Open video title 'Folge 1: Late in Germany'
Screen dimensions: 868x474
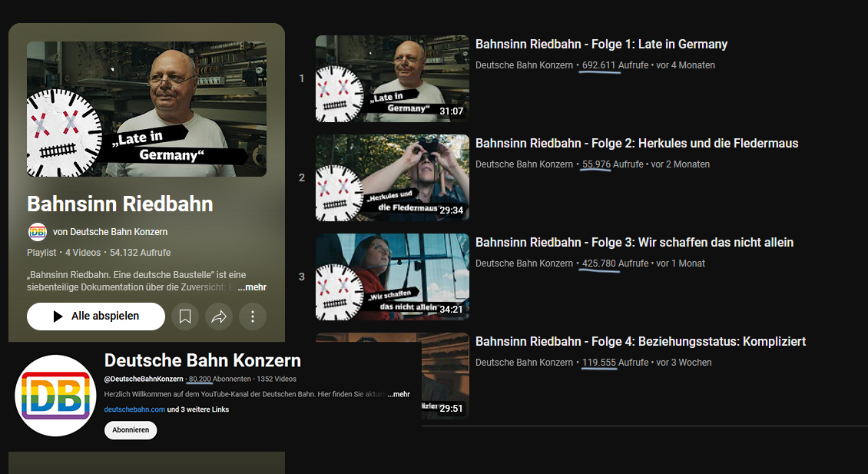point(601,45)
